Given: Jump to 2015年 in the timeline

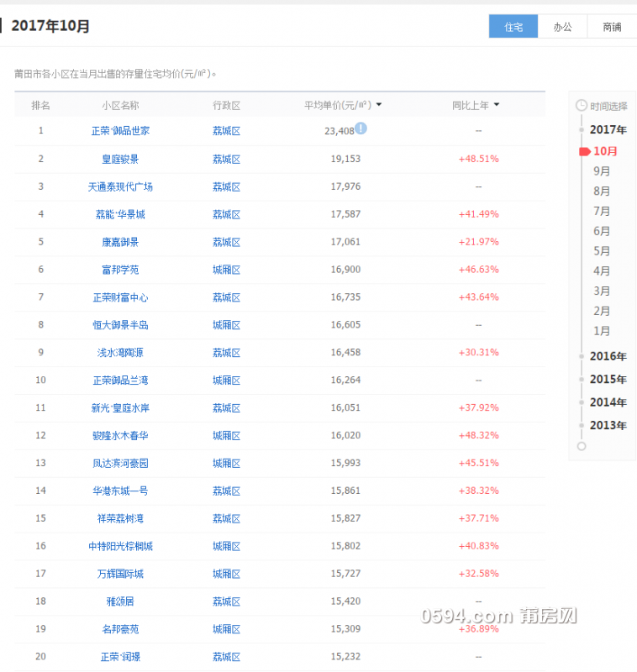Looking at the screenshot, I should click(x=608, y=380).
